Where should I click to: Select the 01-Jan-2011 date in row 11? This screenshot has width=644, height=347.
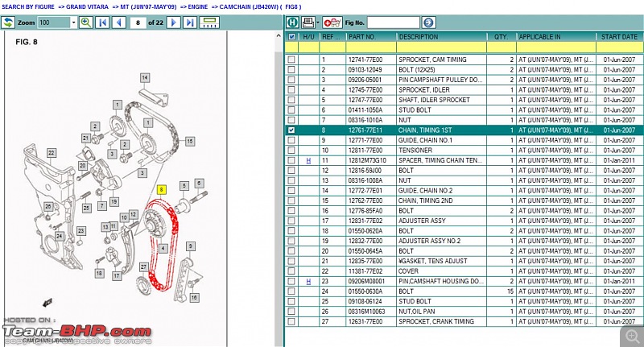point(619,160)
